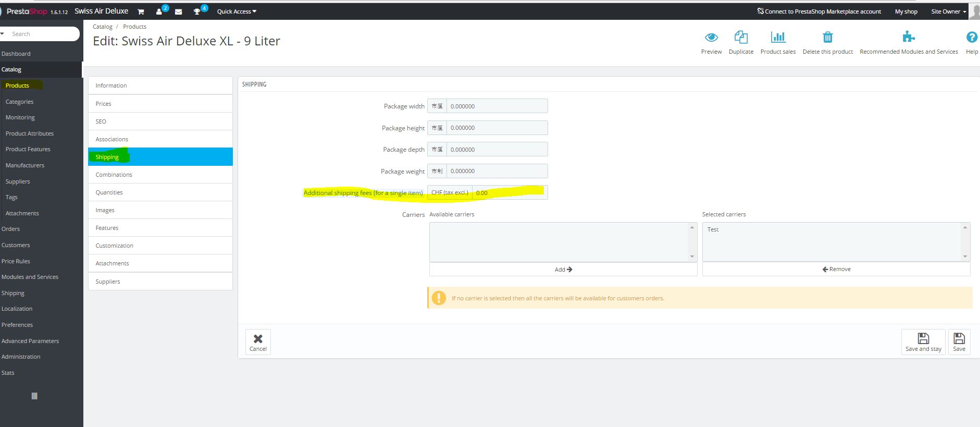Viewport: 980px width, 427px height.
Task: Open the shopping cart icon in header
Action: tap(141, 11)
